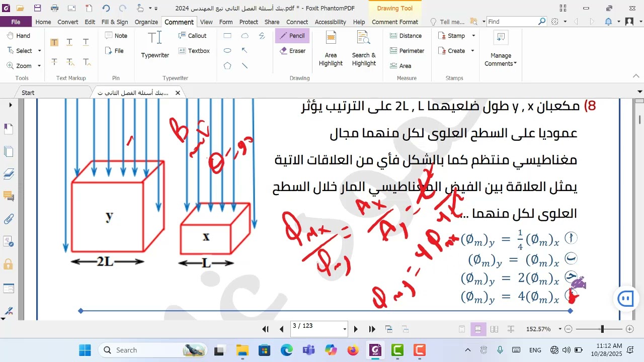Screen dimensions: 644x362
Task: Switch to the Home ribbon tab
Action: (x=43, y=22)
